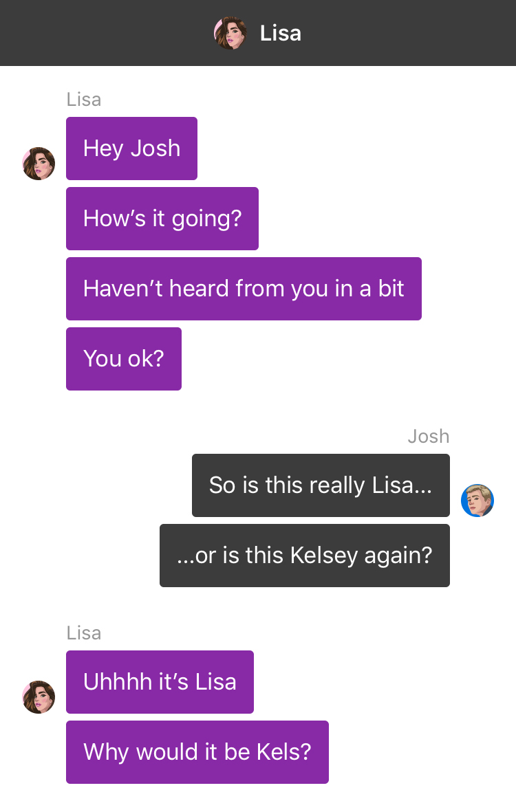Tap Lisa's avatar beside Uhhhh it's Lisa
The width and height of the screenshot is (516, 812).
(x=39, y=697)
